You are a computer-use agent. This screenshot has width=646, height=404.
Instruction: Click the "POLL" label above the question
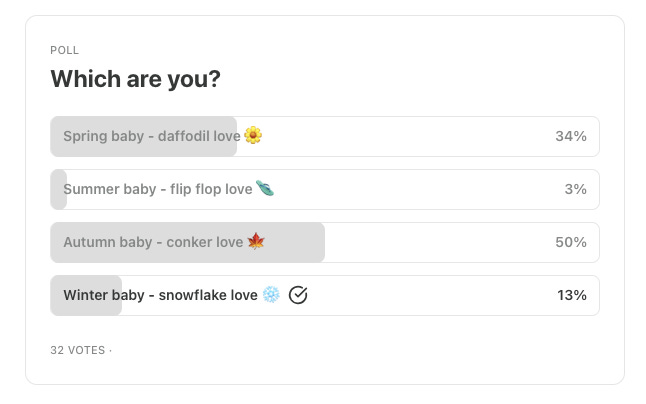(64, 50)
